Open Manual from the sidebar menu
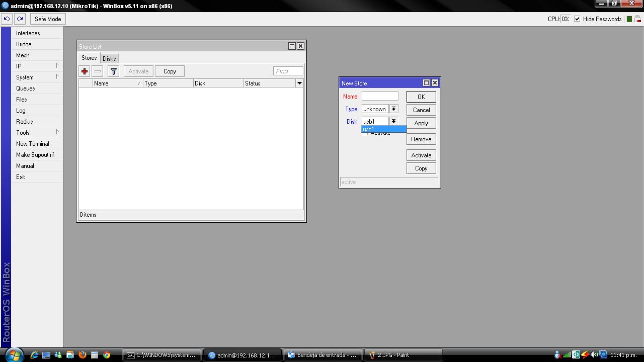 (x=38, y=166)
